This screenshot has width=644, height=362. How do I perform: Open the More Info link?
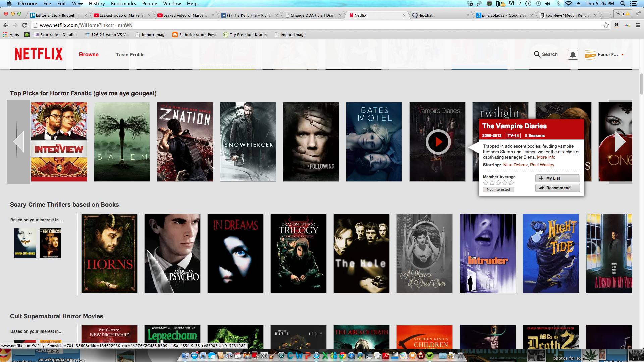pyautogui.click(x=546, y=157)
